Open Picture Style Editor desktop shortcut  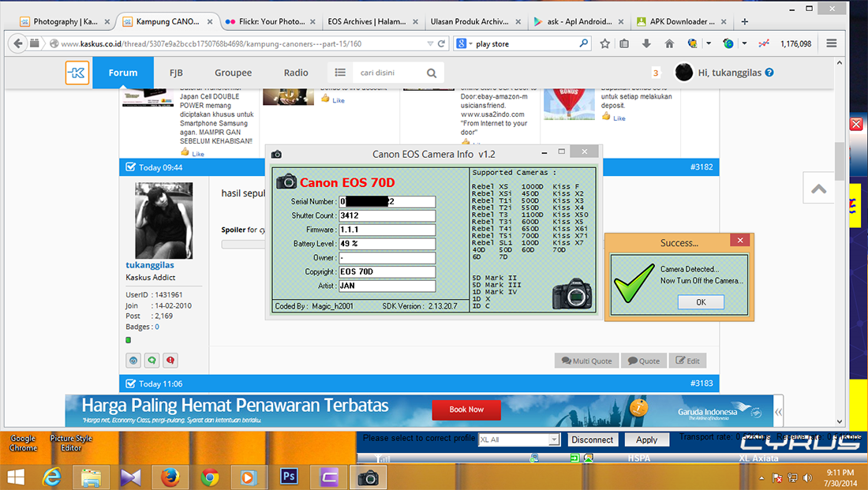pyautogui.click(x=71, y=443)
